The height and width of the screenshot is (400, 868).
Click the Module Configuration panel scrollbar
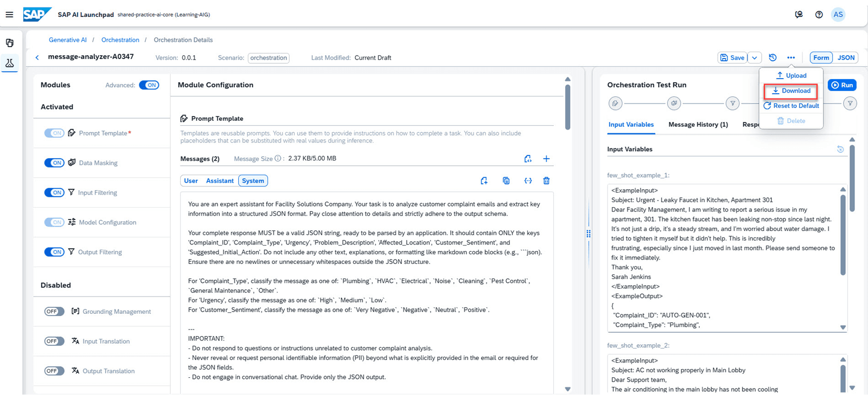(x=568, y=107)
